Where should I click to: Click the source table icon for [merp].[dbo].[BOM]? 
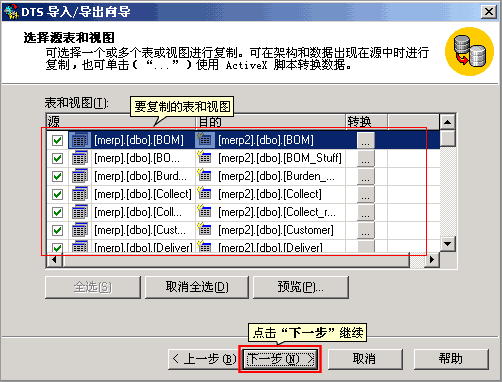pos(80,140)
